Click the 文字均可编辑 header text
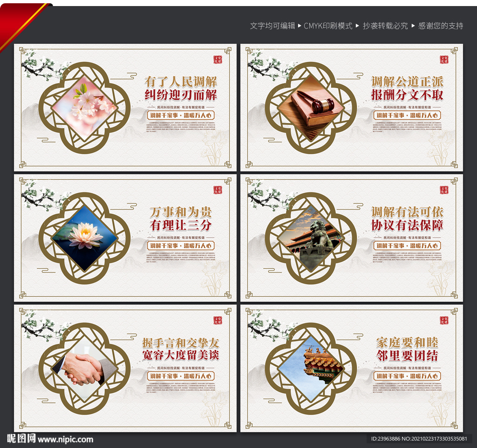Screen dimensions: 477x448 (x=273, y=26)
